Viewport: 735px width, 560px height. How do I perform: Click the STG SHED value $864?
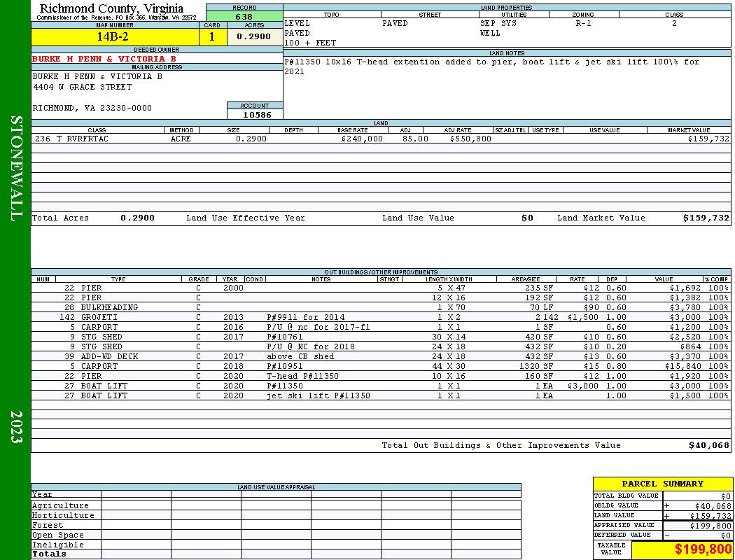pyautogui.click(x=691, y=347)
